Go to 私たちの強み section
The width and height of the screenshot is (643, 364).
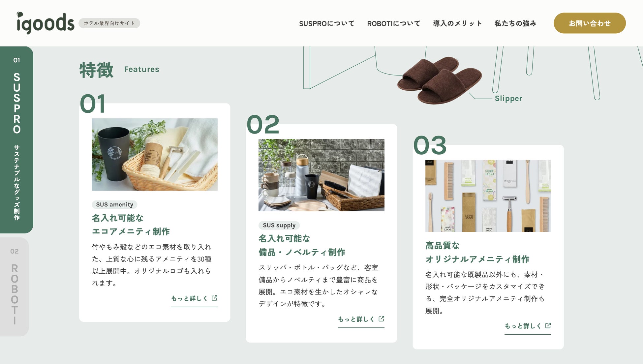pos(515,23)
